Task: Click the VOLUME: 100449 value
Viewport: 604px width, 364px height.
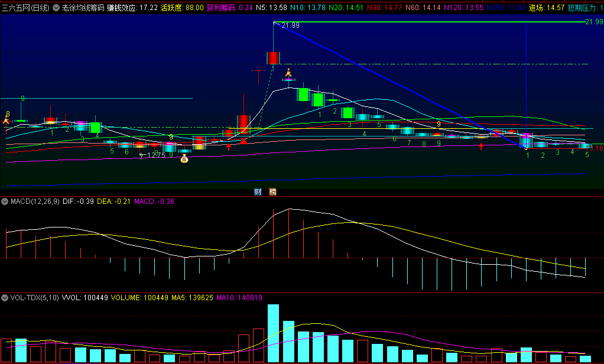Action: tap(140, 298)
